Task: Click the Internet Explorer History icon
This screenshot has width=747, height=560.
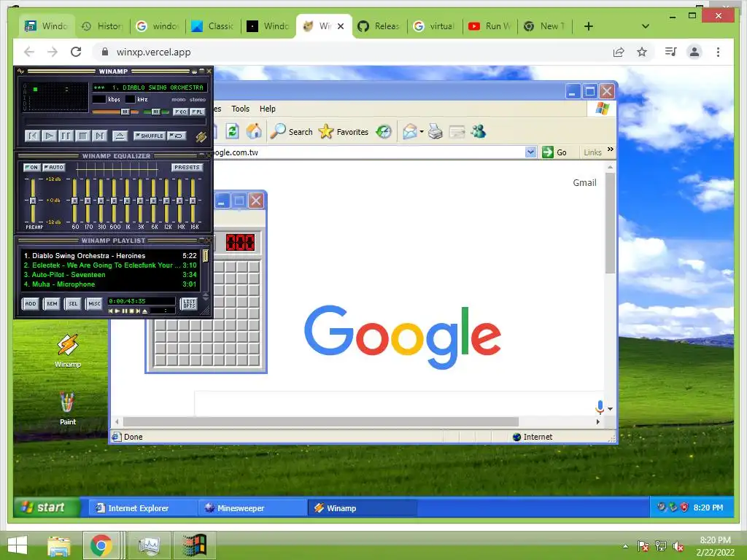Action: (384, 131)
